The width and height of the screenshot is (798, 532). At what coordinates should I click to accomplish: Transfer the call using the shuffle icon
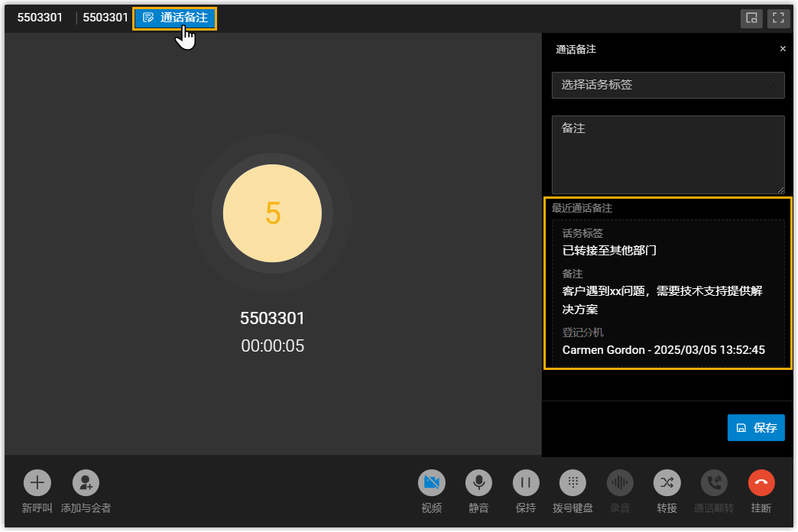[667, 483]
